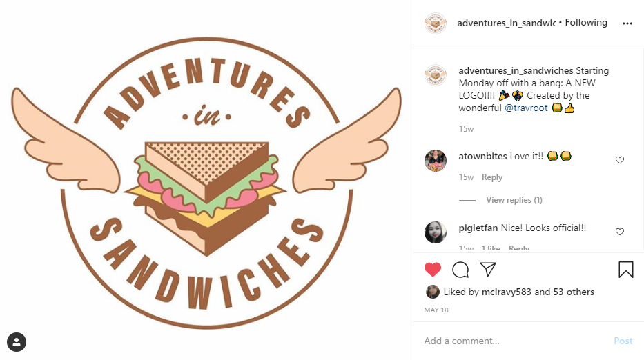Image resolution: width=644 pixels, height=360 pixels.
Task: Open pigletfan profile avatar
Action: pyautogui.click(x=436, y=232)
